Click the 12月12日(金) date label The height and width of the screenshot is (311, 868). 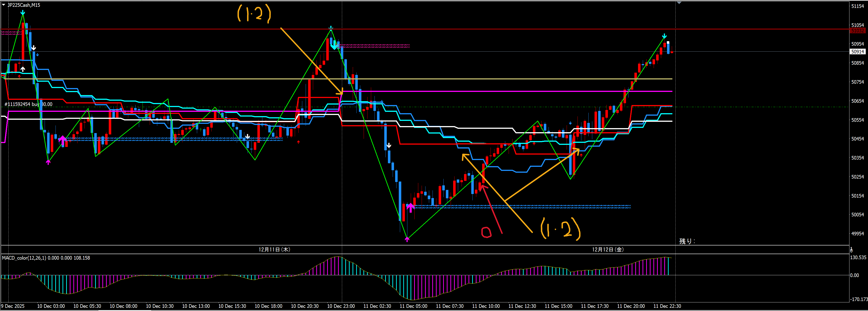tap(608, 249)
